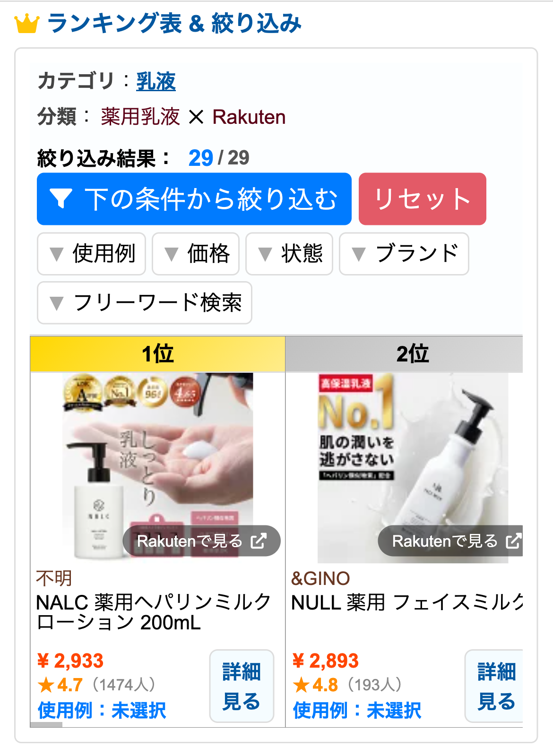
Task: Click 使用例:未選択 link under NALC product
Action: (102, 710)
